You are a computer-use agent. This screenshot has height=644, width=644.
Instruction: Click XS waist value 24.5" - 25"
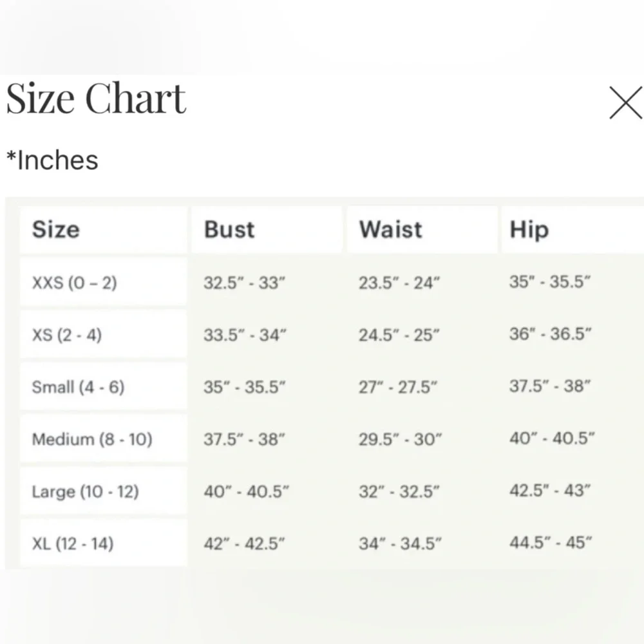399,335
